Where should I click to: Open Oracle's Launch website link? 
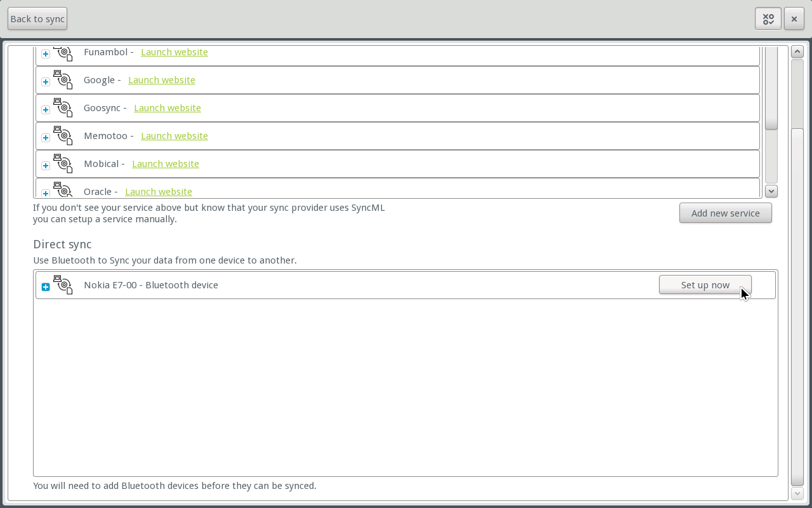click(x=159, y=192)
